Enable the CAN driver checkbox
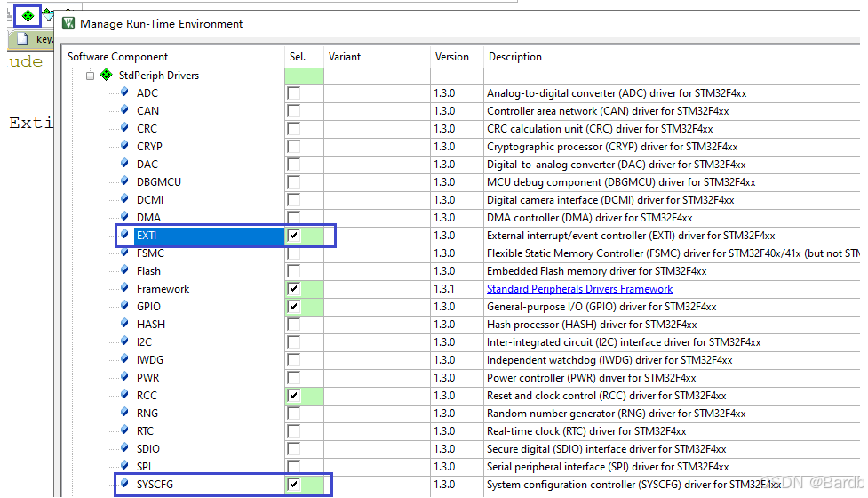868x498 pixels. tap(294, 111)
